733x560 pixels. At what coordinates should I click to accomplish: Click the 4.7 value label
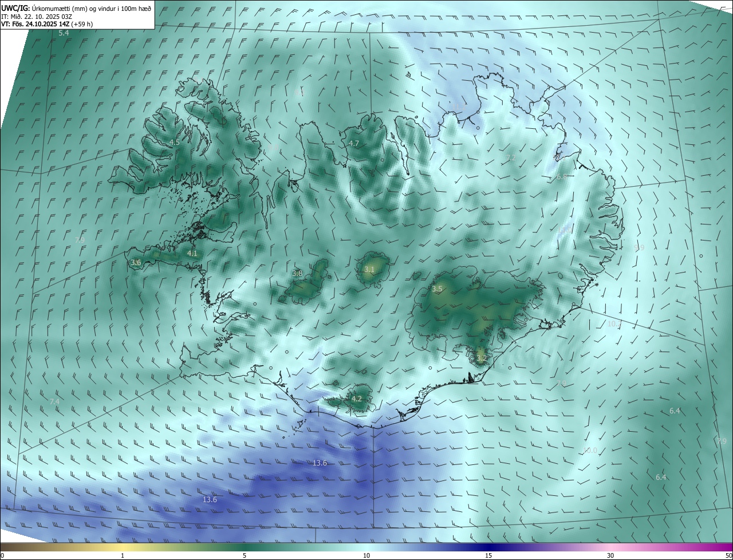(x=353, y=143)
